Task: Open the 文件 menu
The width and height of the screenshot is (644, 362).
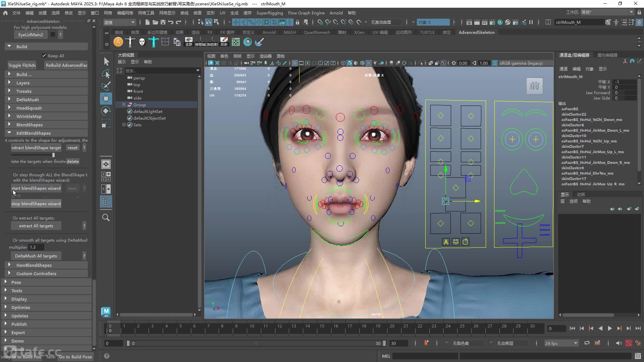Action: click(x=16, y=13)
